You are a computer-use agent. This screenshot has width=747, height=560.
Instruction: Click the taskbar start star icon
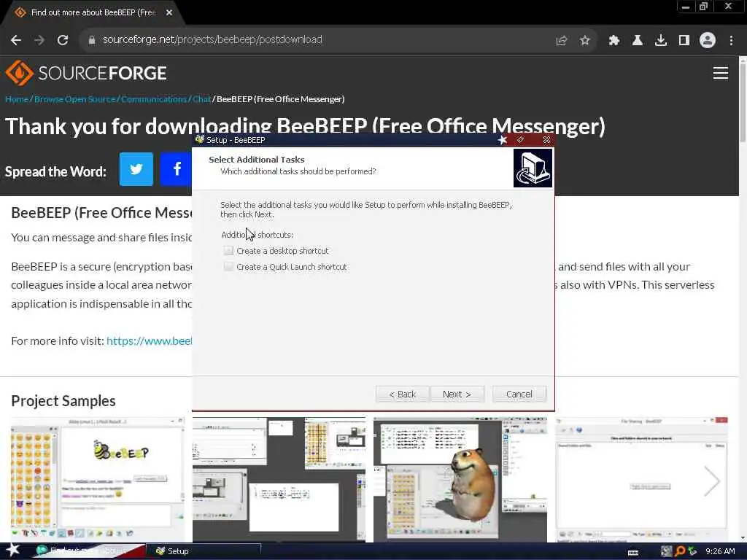click(12, 551)
